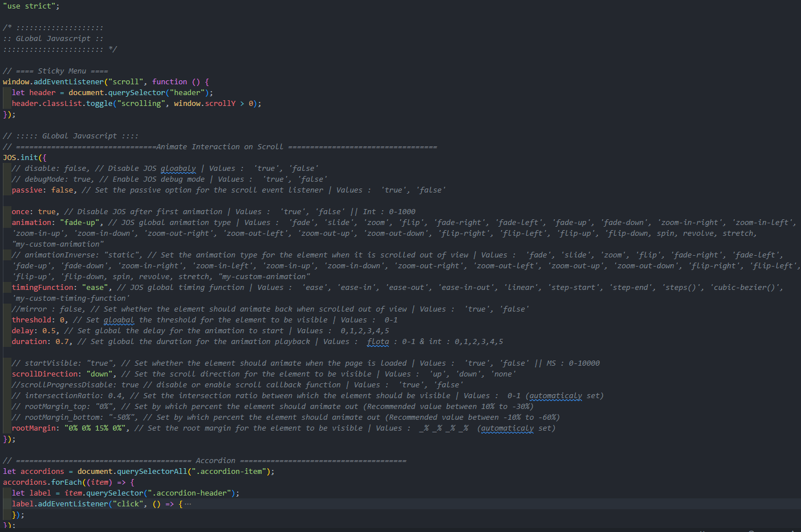Click the querySelectorAll method call

(x=152, y=472)
